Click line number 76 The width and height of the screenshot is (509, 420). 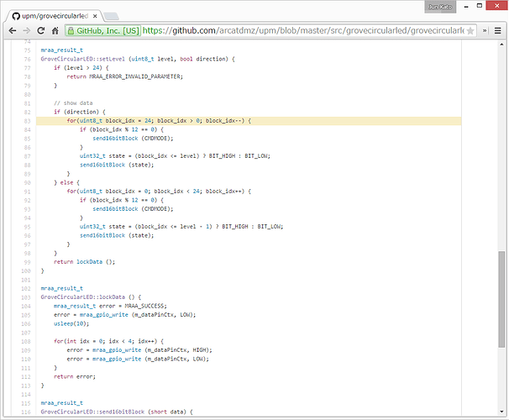click(x=27, y=59)
